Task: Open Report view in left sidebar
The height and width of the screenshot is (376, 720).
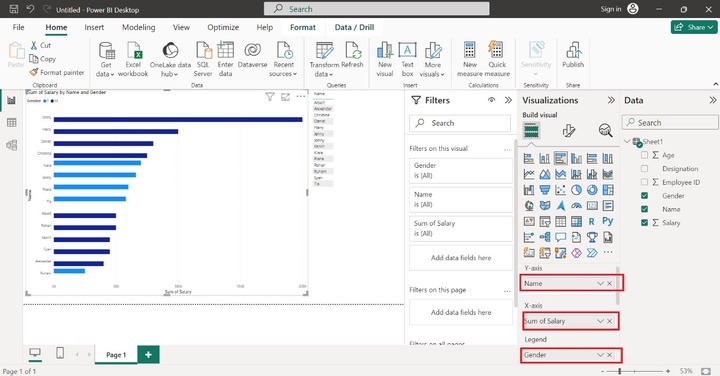Action: (11, 100)
